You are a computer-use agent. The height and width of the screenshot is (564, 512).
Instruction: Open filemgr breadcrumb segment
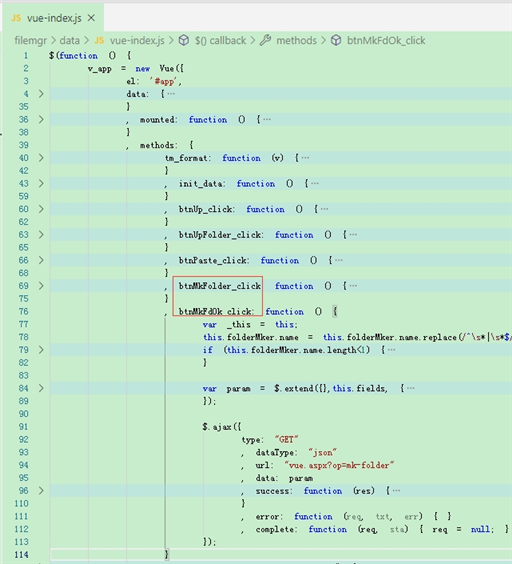(31, 40)
